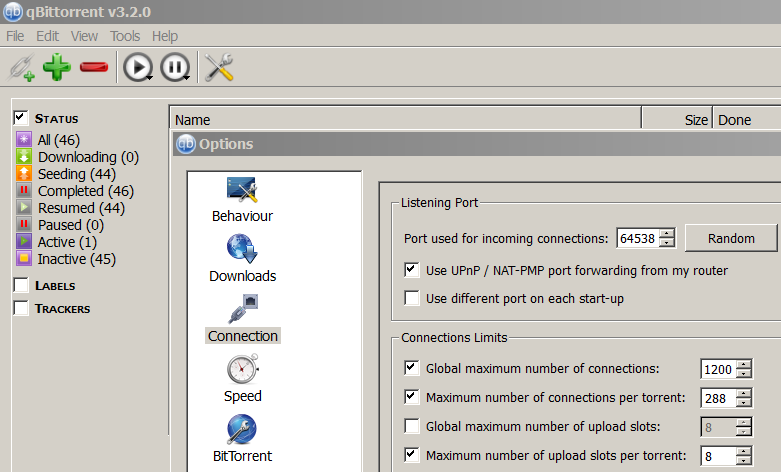781x472 pixels.
Task: Open the View menu
Action: pos(84,36)
